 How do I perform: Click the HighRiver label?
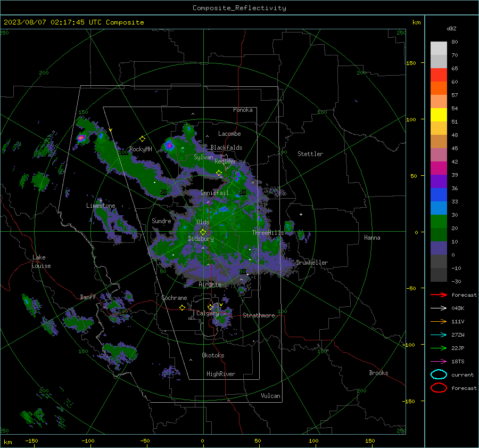221,374
